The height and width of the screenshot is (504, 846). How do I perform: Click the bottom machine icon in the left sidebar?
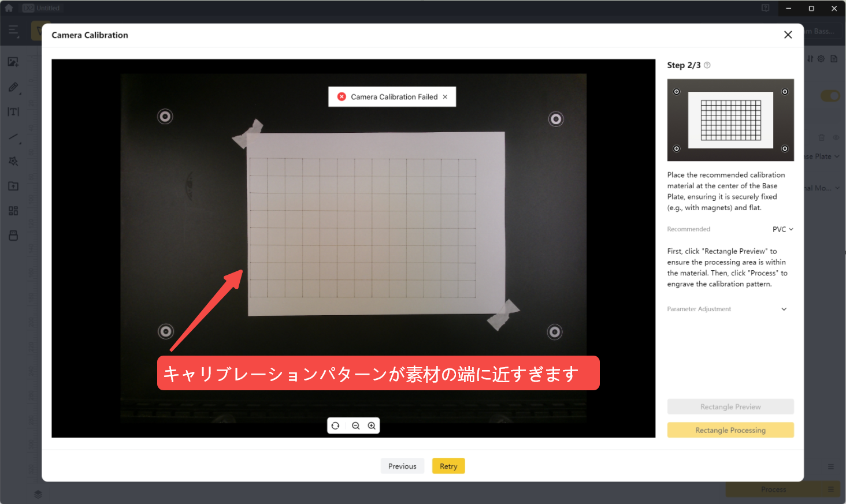[13, 236]
